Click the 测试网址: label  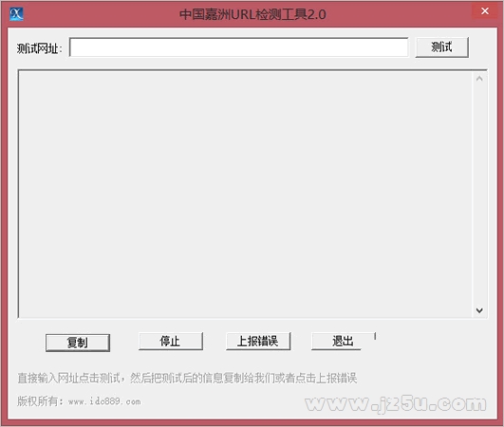point(39,48)
